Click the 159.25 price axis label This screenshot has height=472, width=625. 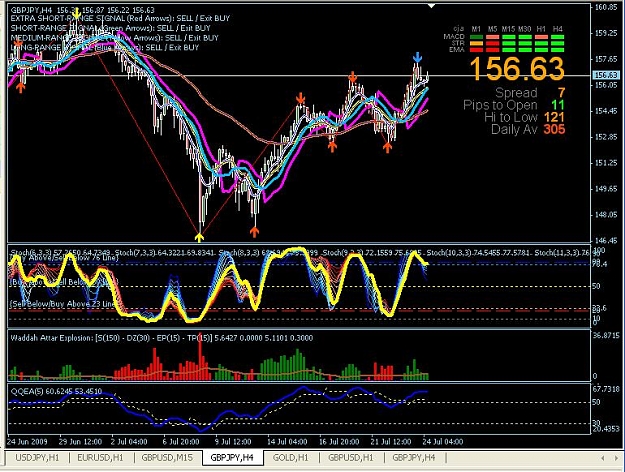(x=606, y=33)
